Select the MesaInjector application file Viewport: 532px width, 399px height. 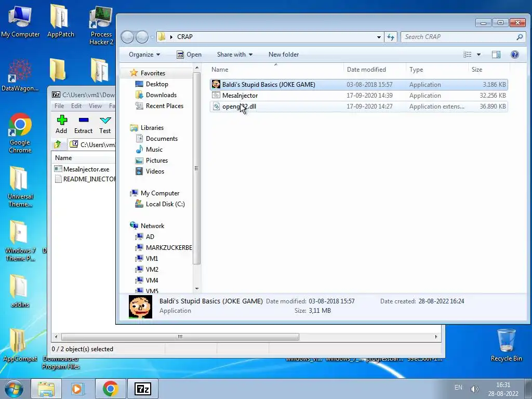(x=358, y=96)
